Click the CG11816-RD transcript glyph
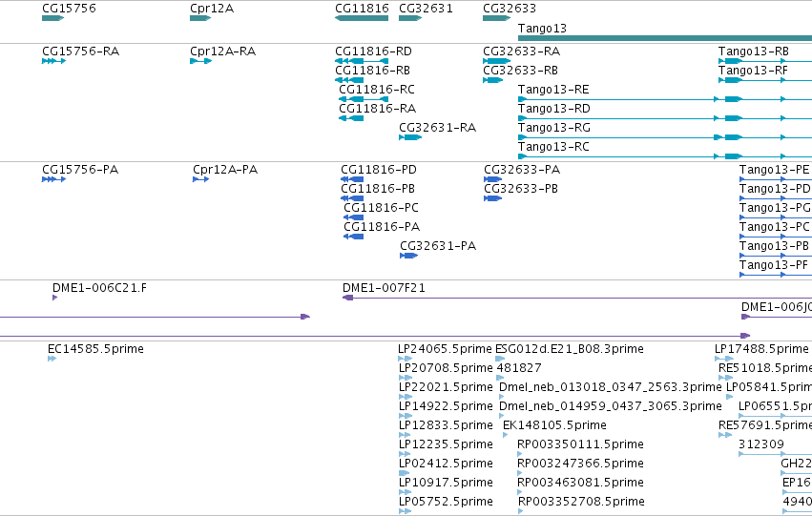The image size is (812, 516). point(362,61)
